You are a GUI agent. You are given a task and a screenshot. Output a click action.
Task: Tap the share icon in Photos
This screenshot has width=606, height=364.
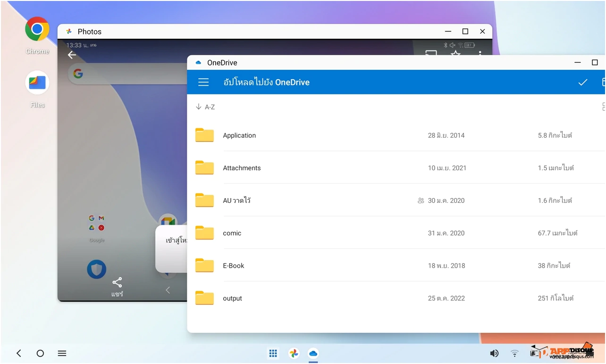[x=117, y=282]
